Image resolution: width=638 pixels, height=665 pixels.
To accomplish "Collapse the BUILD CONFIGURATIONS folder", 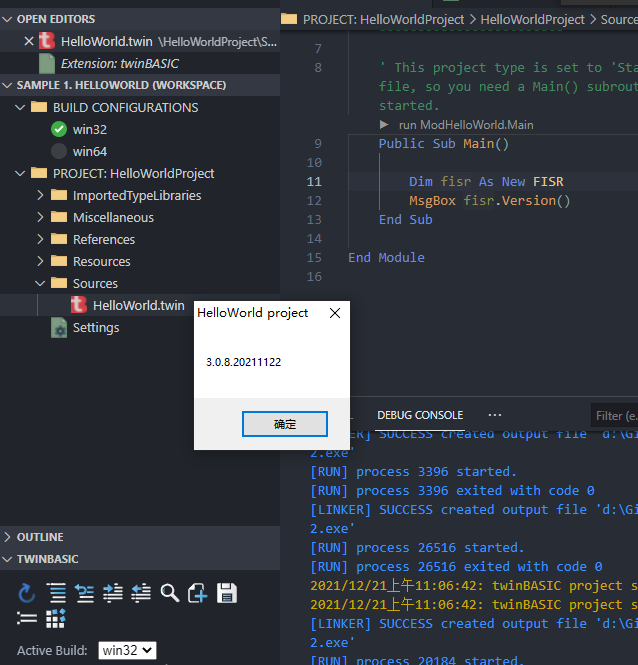I will pyautogui.click(x=20, y=107).
